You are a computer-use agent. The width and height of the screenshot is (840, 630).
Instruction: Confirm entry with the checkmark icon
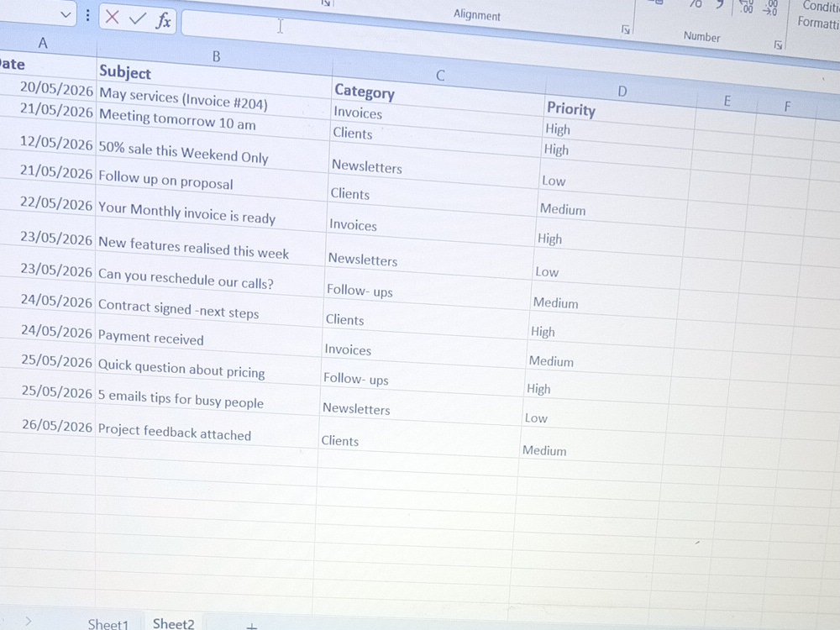click(138, 18)
